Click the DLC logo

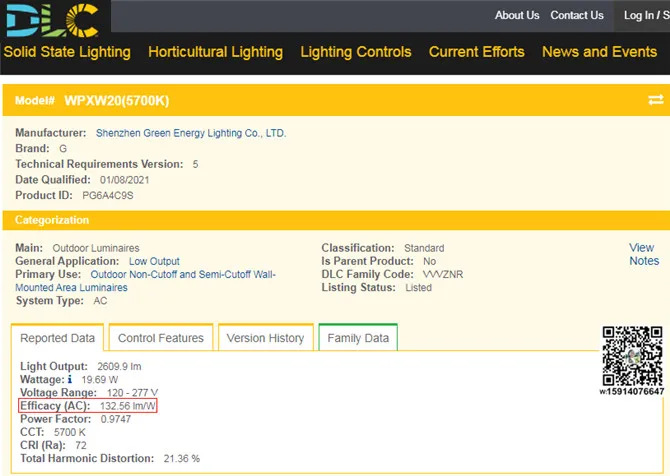click(50, 17)
